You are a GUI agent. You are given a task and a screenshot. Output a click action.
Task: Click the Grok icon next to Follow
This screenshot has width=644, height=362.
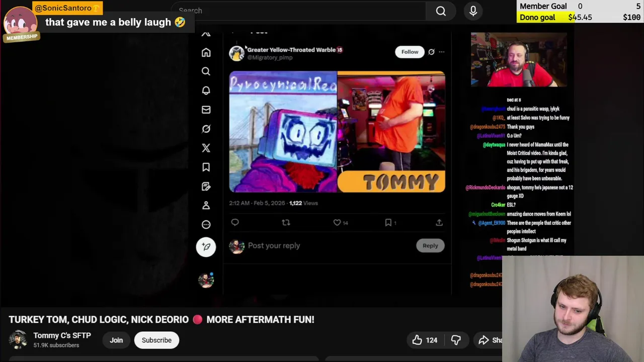point(431,52)
